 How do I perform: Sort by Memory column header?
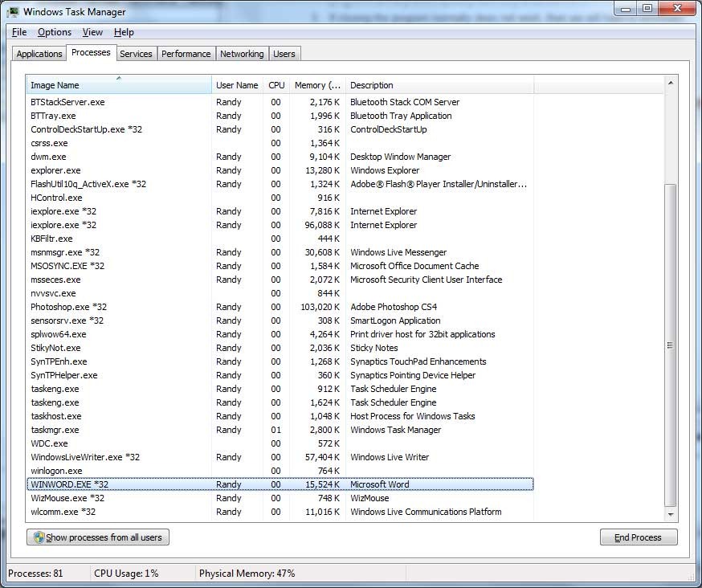[317, 84]
